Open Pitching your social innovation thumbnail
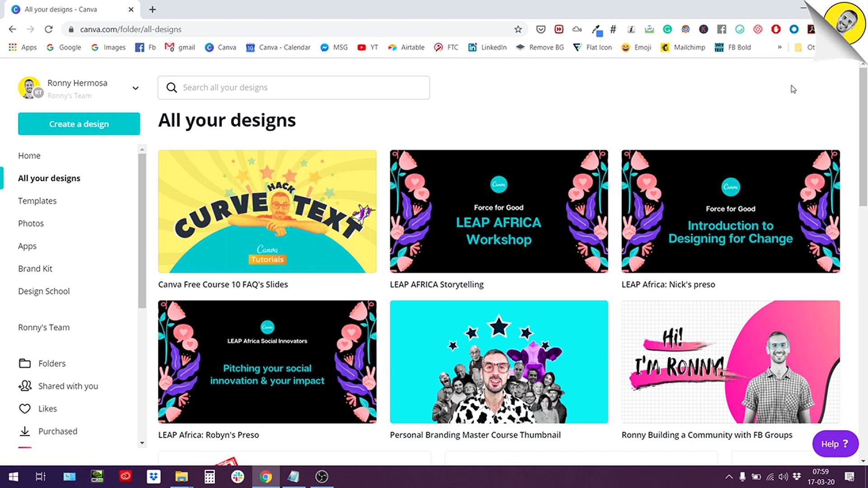This screenshot has height=488, width=868. [x=267, y=362]
